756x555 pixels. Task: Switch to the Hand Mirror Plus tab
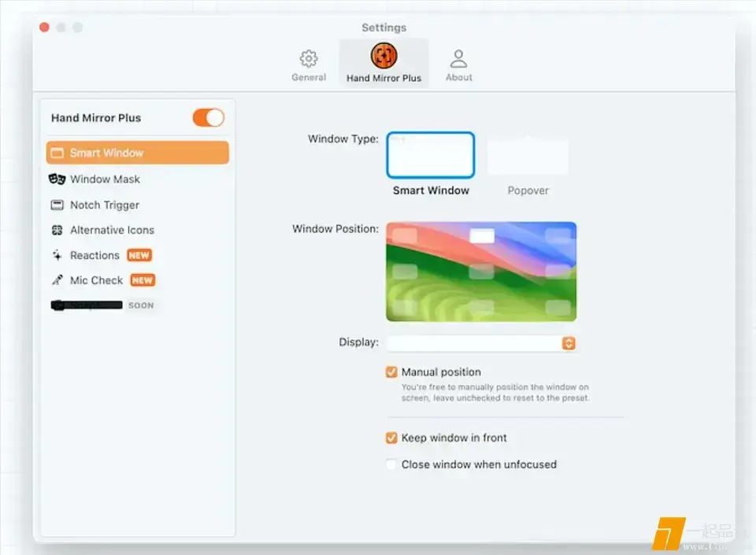(384, 63)
